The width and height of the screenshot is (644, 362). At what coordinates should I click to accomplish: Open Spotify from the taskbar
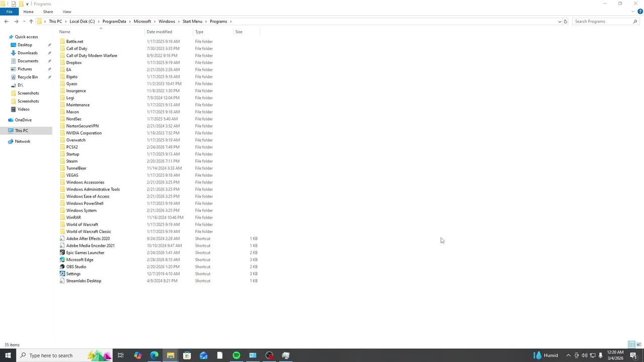click(236, 355)
